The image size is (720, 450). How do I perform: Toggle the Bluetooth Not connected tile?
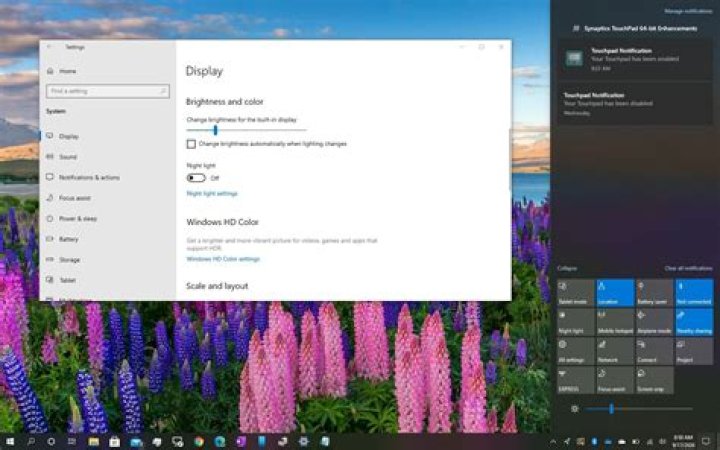pos(694,292)
